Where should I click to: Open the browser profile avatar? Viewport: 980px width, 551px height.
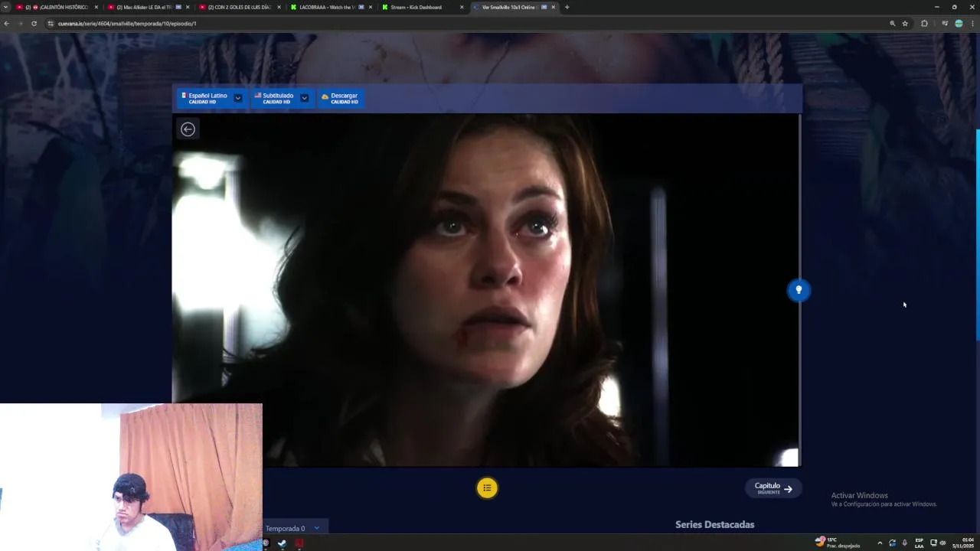tap(959, 24)
